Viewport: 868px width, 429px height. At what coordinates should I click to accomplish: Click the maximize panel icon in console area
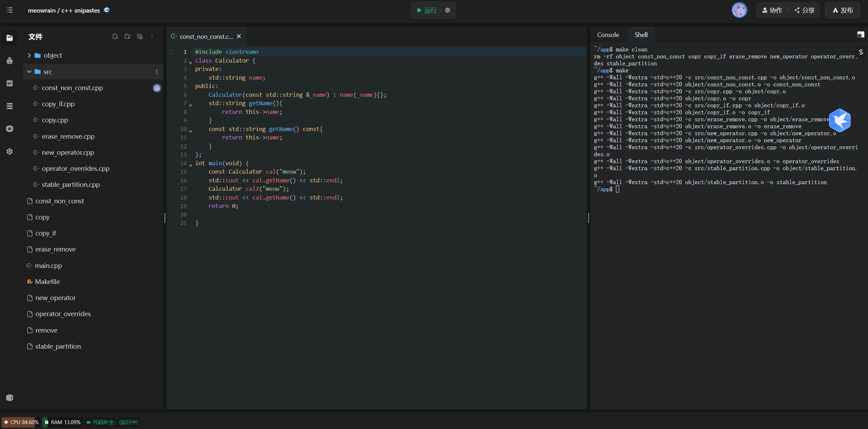click(860, 35)
